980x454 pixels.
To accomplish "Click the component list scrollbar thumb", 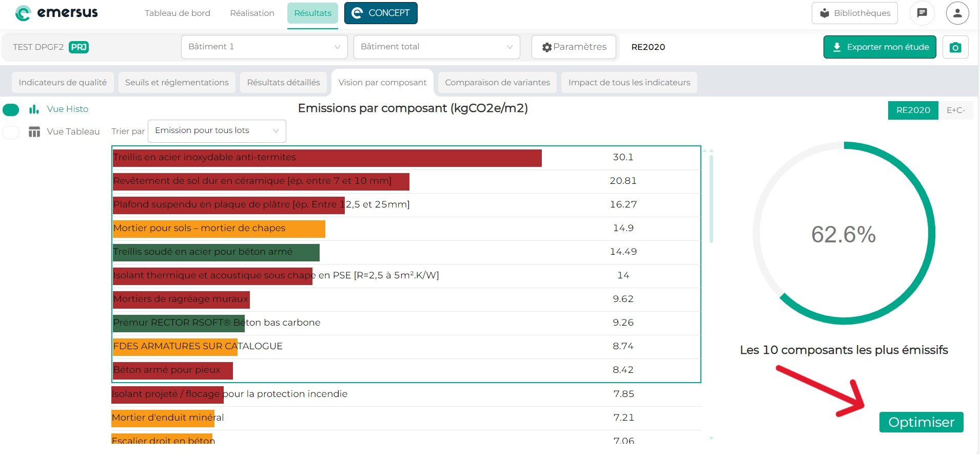I will (711, 199).
